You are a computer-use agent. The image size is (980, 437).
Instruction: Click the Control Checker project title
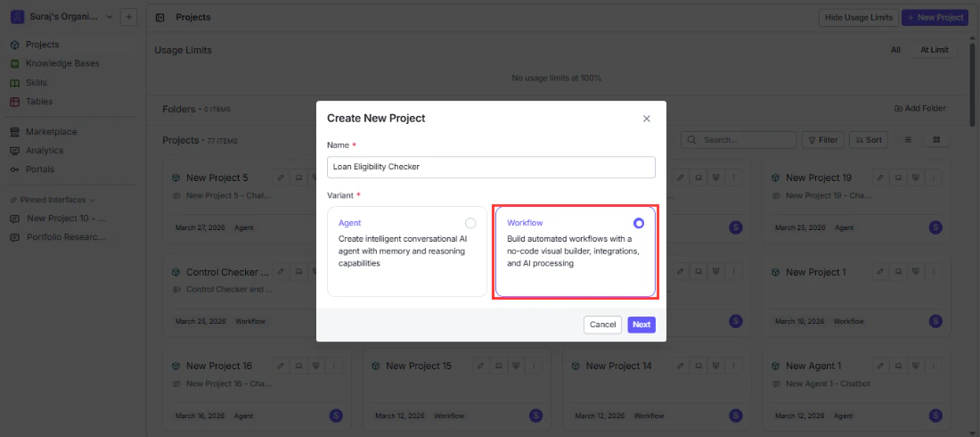pyautogui.click(x=227, y=272)
